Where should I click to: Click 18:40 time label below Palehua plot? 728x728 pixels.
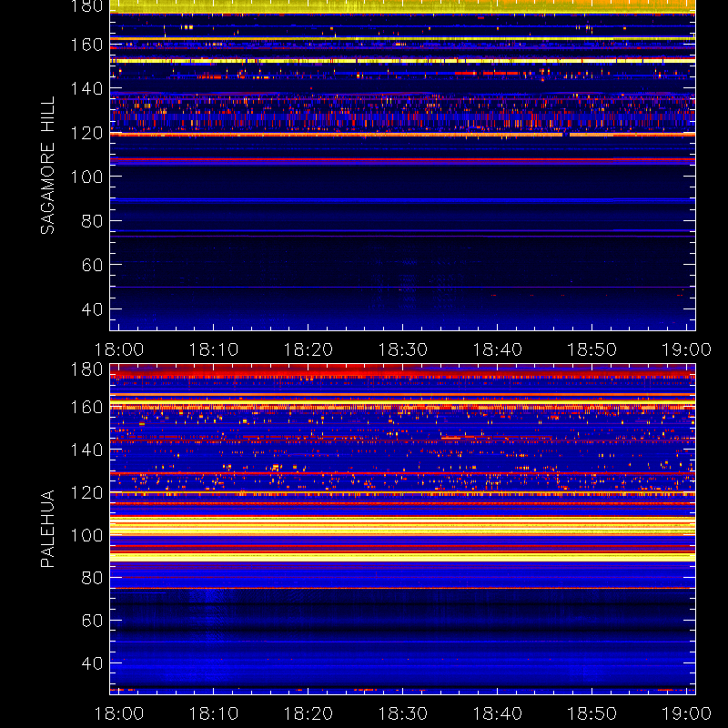498,713
